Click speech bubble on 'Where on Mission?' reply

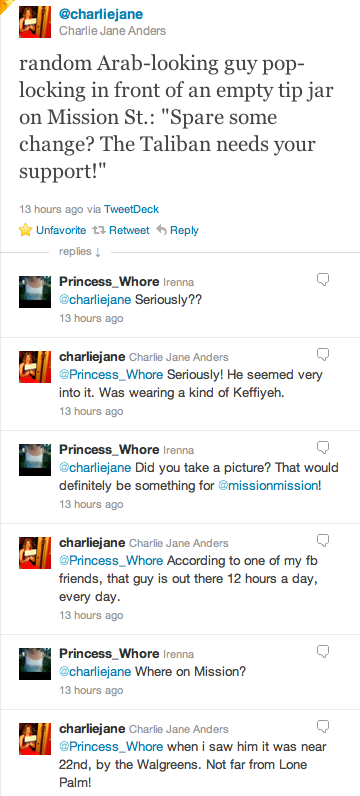[323, 651]
